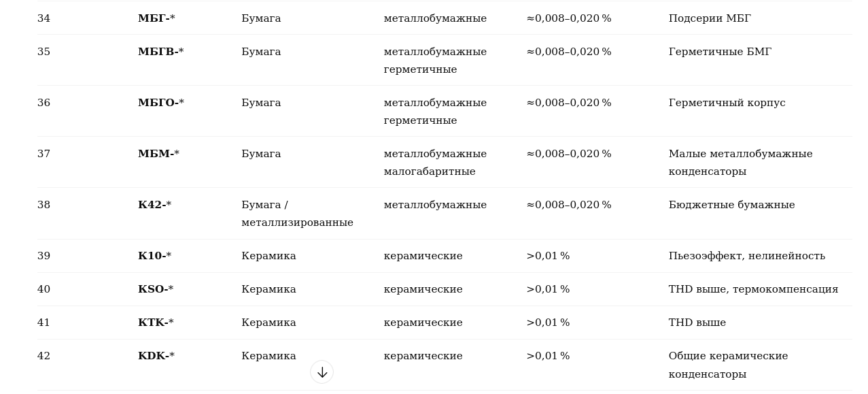Select the К42-* series cell
868x394 pixels.
point(154,206)
